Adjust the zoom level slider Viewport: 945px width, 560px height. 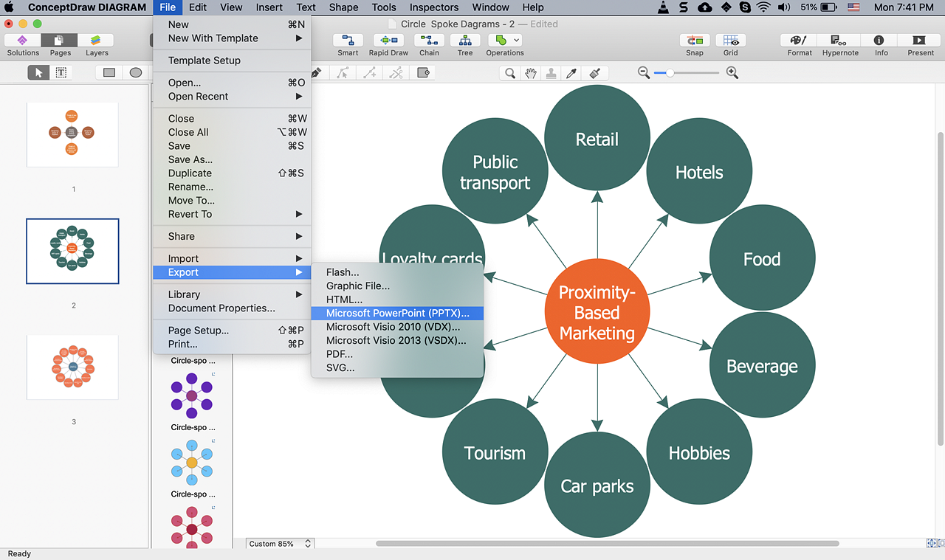(670, 73)
